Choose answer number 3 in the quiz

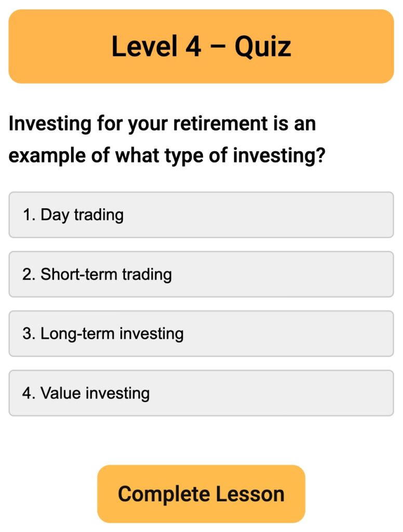click(201, 334)
